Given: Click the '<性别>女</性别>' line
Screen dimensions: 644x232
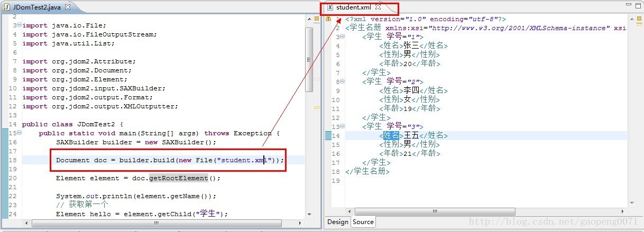Looking at the screenshot, I should point(410,100).
